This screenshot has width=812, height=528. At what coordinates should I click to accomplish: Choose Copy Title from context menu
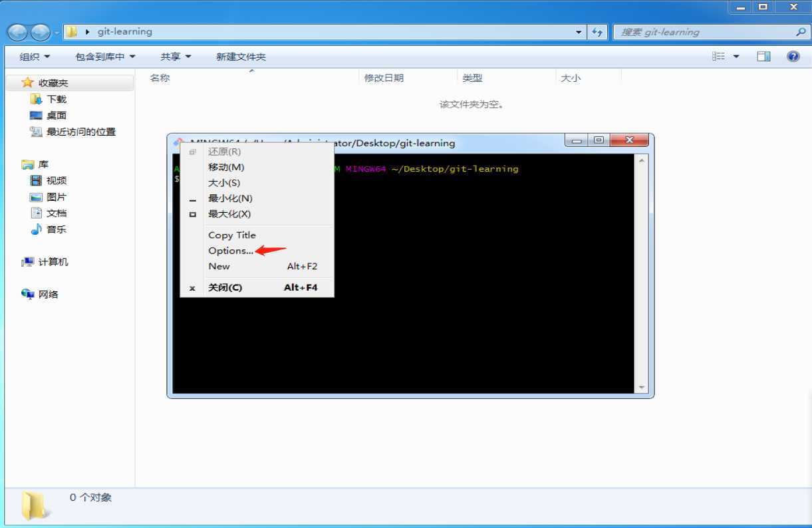231,235
